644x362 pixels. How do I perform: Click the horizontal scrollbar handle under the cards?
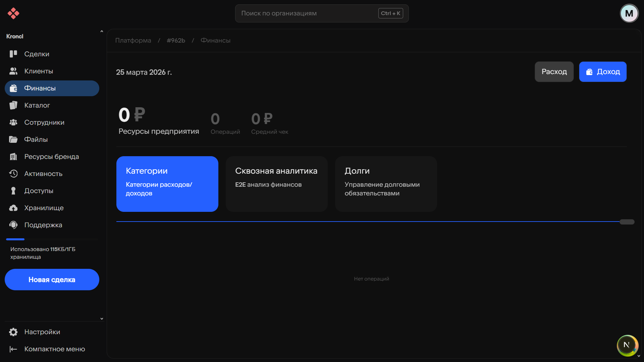pyautogui.click(x=627, y=222)
